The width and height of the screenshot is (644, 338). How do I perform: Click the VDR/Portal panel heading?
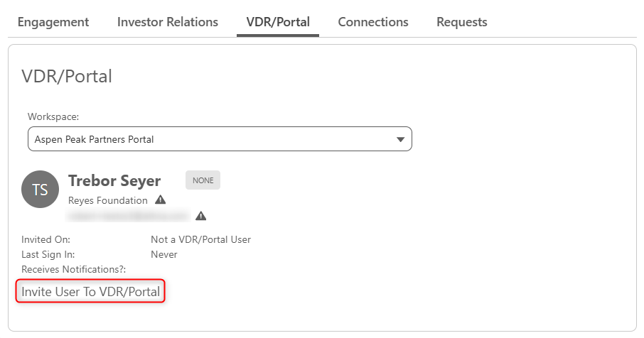point(67,76)
